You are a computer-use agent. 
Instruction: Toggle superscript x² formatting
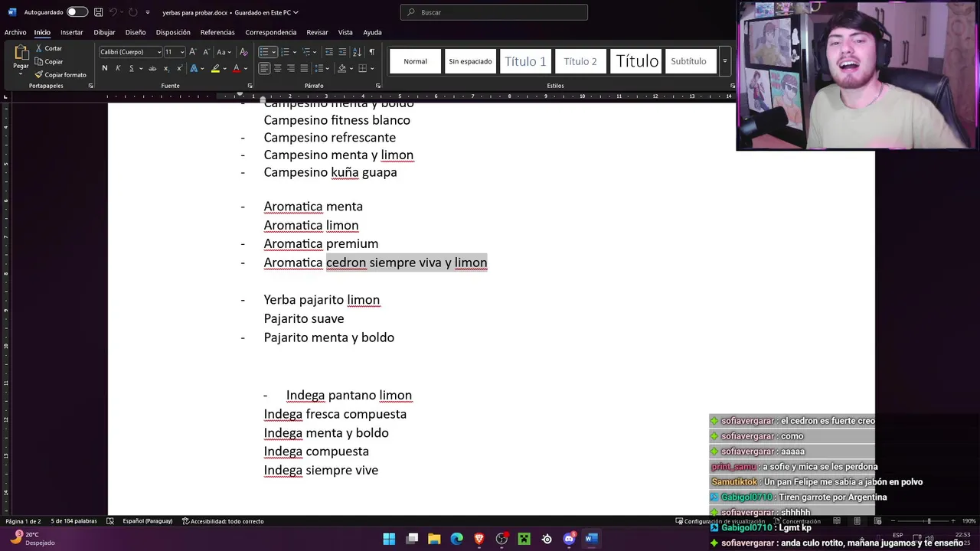179,68
